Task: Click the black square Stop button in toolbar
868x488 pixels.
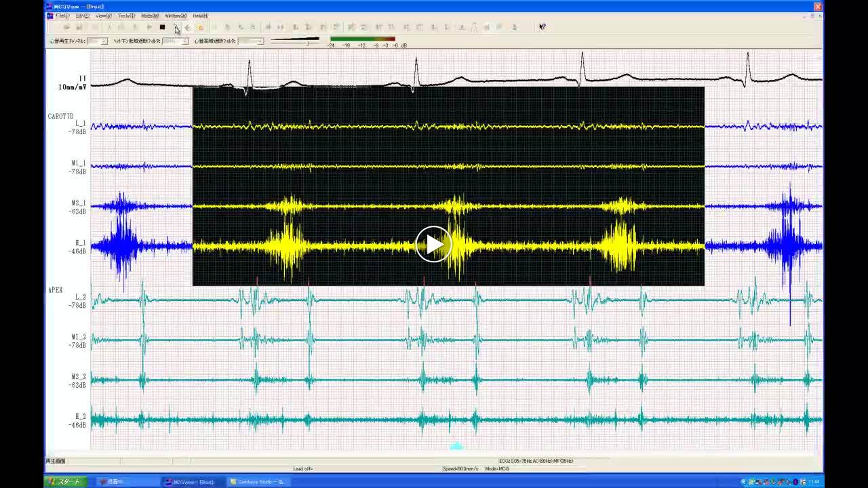Action: (162, 27)
